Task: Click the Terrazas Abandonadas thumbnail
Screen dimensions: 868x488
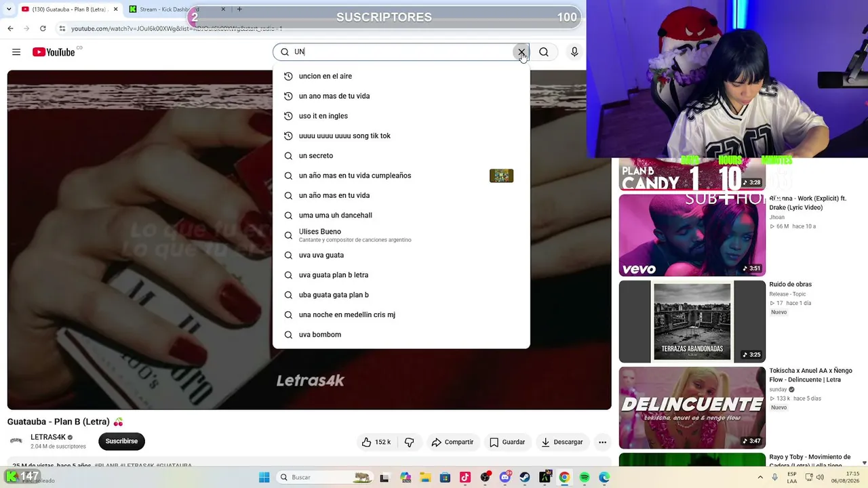Action: (692, 321)
